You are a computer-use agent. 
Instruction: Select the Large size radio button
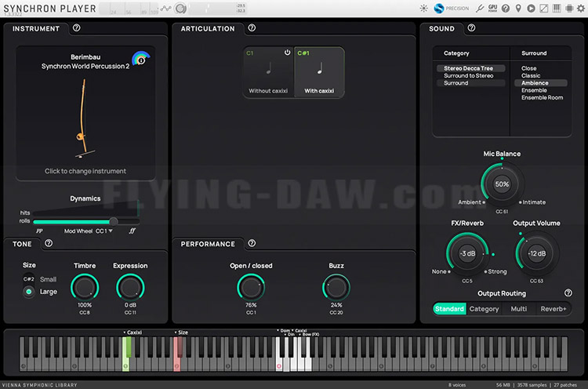[28, 292]
